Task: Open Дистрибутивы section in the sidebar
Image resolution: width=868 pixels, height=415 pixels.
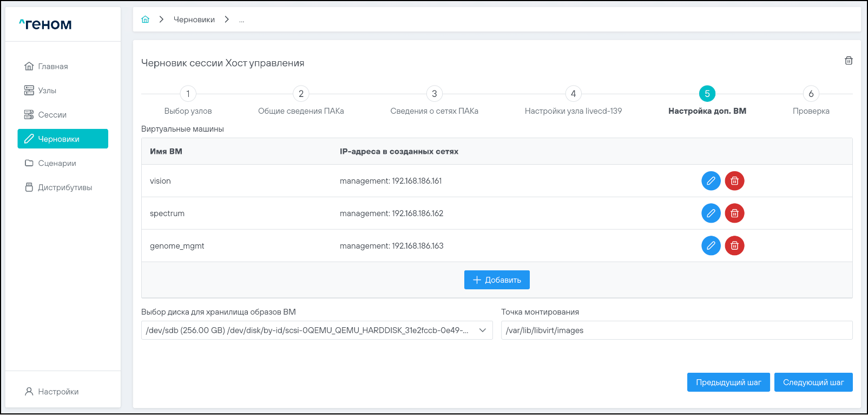Action: coord(64,187)
